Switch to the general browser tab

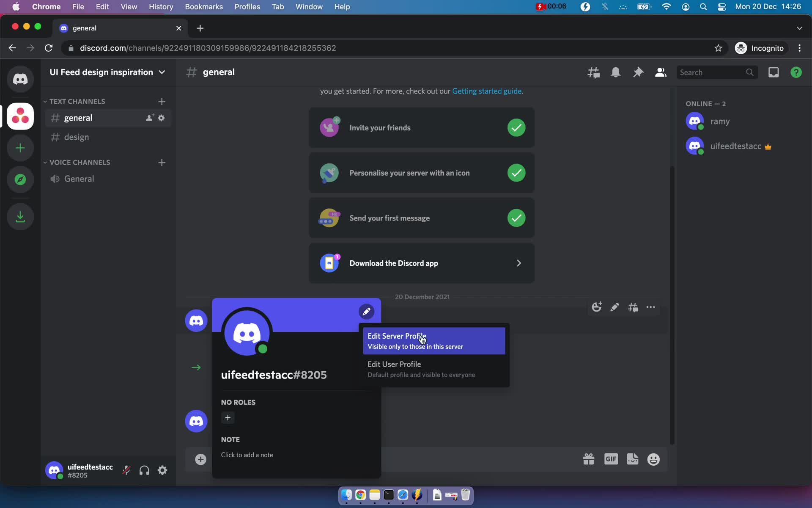click(x=121, y=28)
